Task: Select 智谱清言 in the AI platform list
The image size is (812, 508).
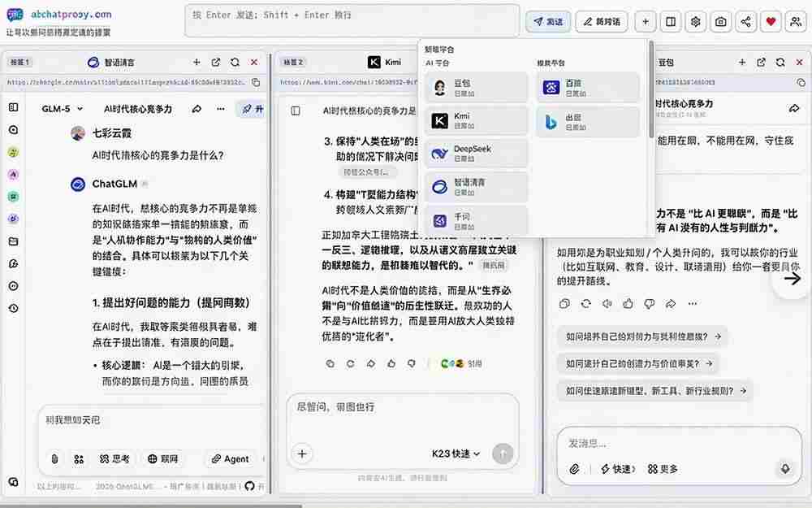Action: click(476, 187)
